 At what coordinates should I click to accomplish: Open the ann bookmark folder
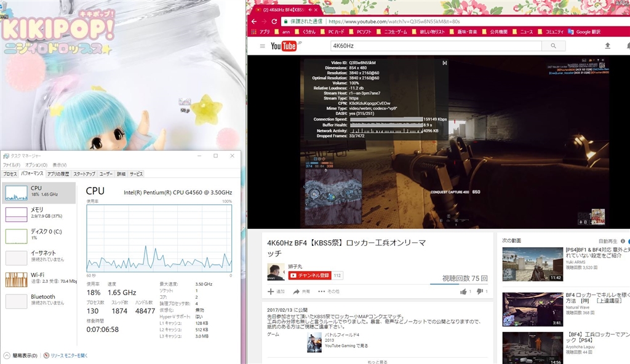pos(282,32)
